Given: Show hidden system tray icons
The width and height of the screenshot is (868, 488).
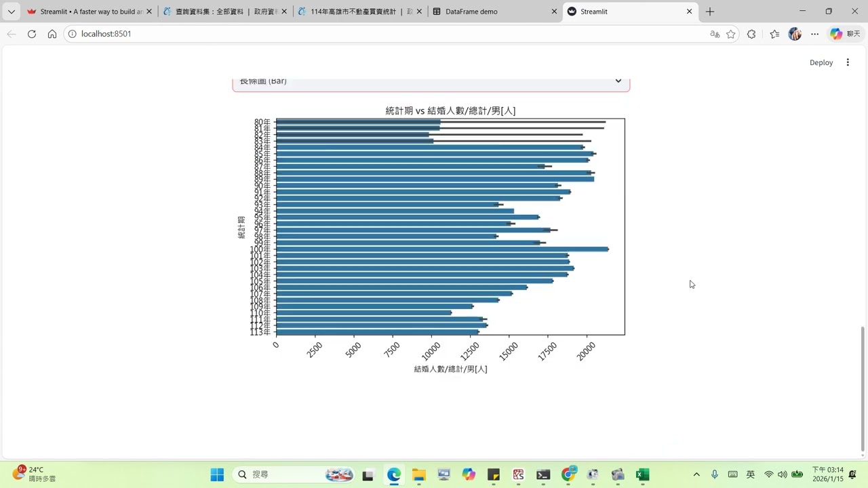Looking at the screenshot, I should [696, 474].
